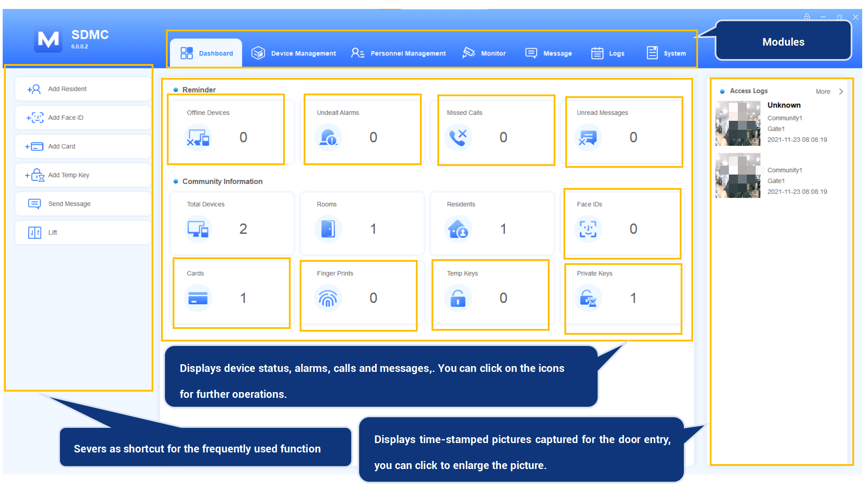The height and width of the screenshot is (499, 868).
Task: Click the Cards icon
Action: tap(198, 298)
